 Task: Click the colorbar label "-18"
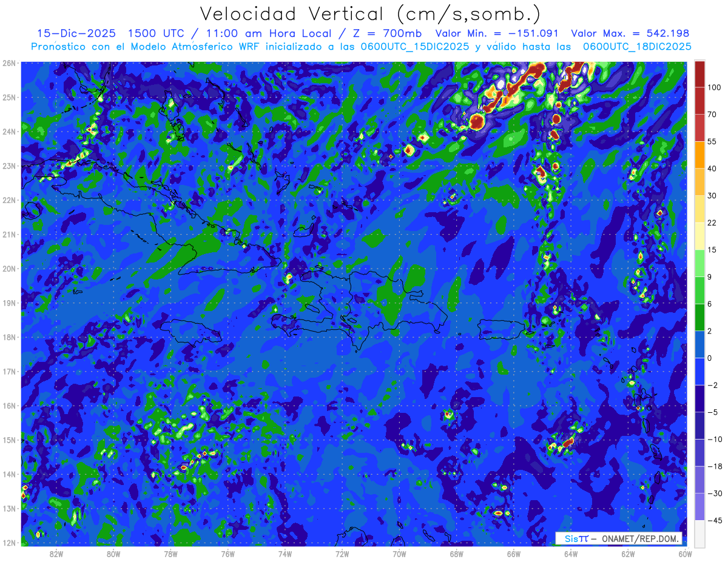(714, 466)
